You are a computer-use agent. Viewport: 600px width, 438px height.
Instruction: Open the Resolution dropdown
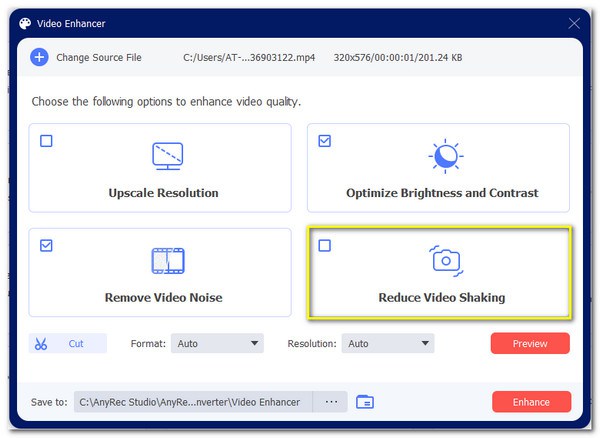pos(388,343)
